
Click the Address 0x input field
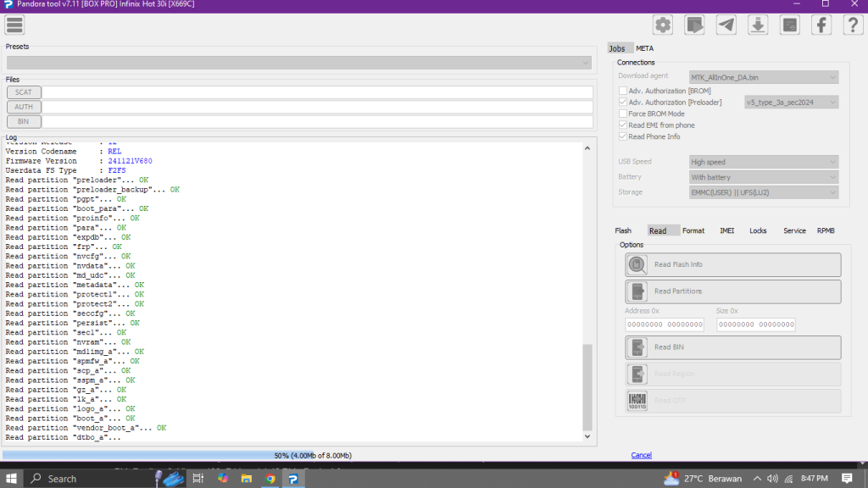(x=665, y=324)
